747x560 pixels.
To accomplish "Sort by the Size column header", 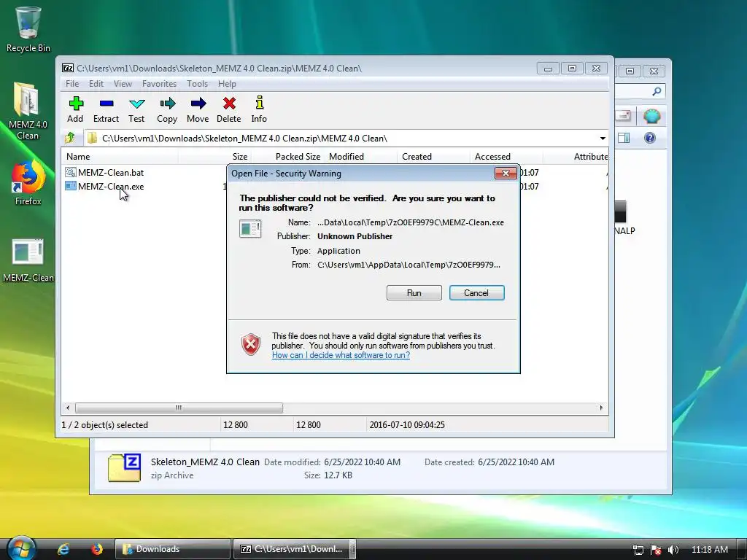I will (x=215, y=157).
